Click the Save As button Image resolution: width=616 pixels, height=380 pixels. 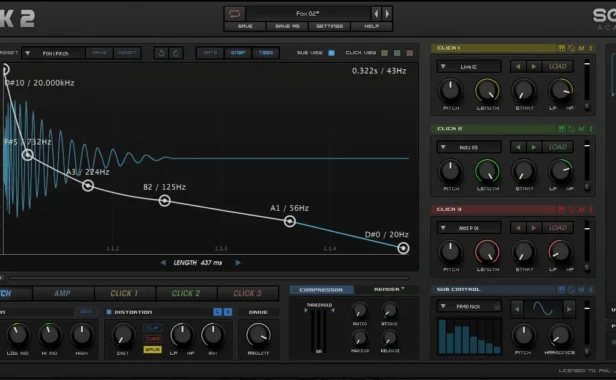[287, 26]
